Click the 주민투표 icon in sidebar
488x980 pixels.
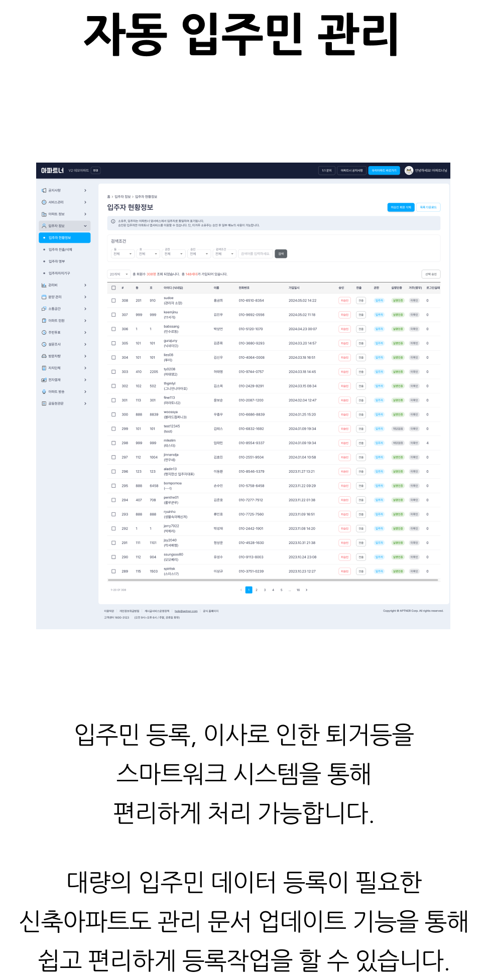(x=44, y=333)
